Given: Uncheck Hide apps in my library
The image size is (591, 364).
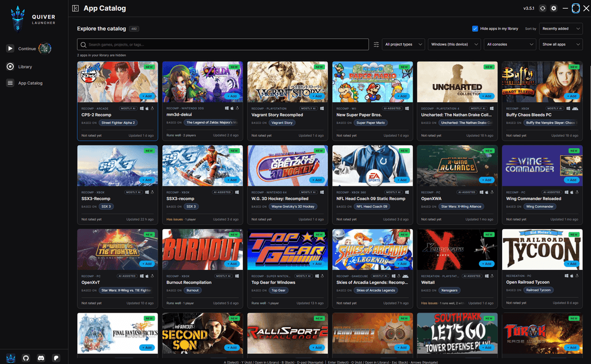Looking at the screenshot, I should 475,29.
